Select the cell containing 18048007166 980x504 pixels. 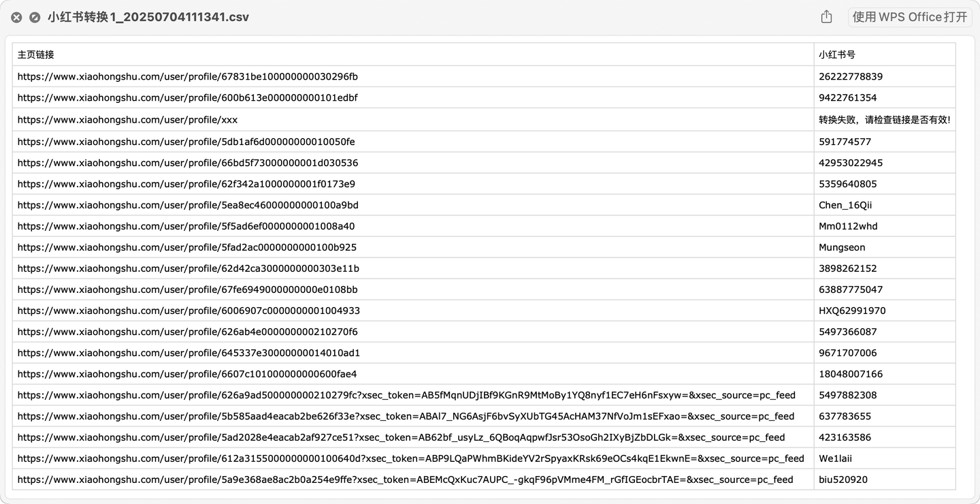[846, 373]
